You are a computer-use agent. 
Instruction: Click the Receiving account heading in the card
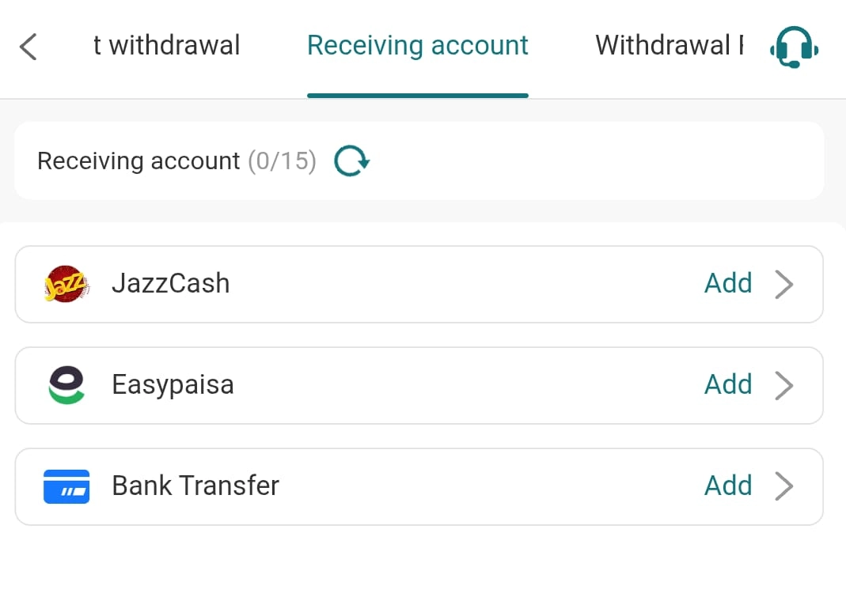point(138,161)
